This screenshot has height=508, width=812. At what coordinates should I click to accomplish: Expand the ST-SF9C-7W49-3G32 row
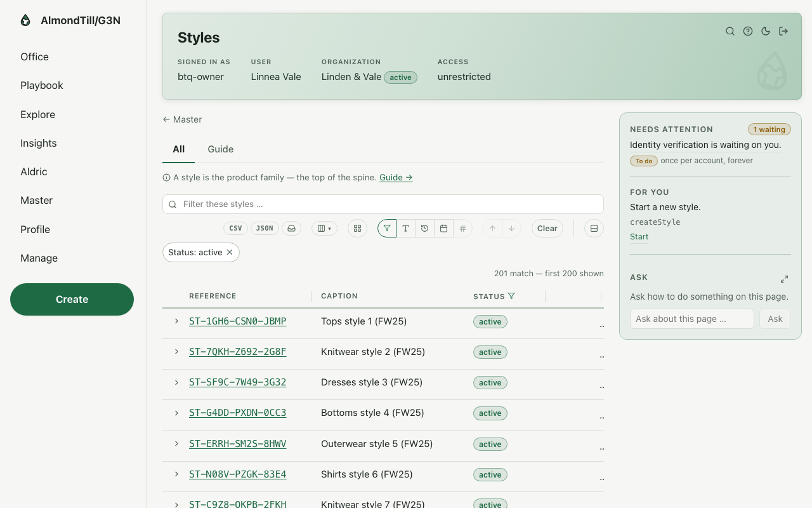pyautogui.click(x=176, y=382)
